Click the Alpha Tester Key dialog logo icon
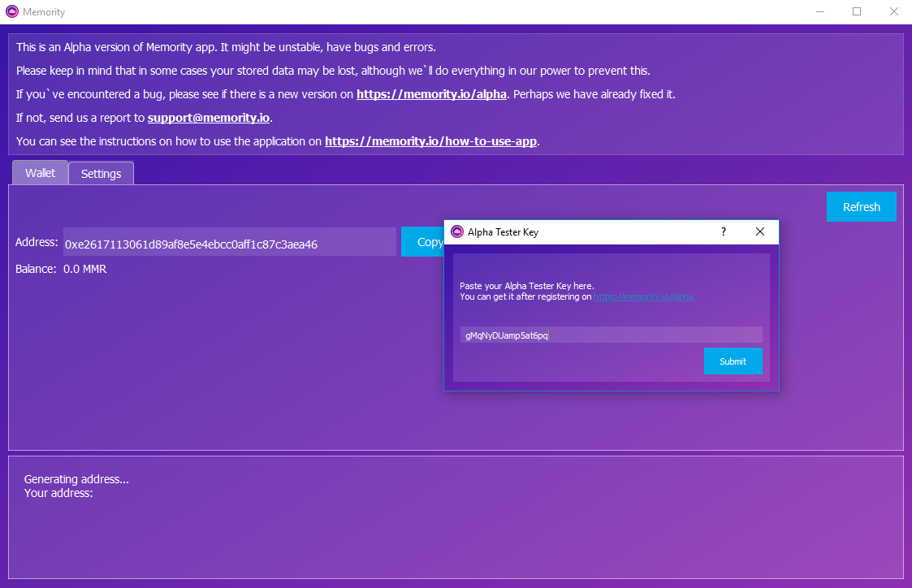Image resolution: width=912 pixels, height=588 pixels. [x=457, y=231]
